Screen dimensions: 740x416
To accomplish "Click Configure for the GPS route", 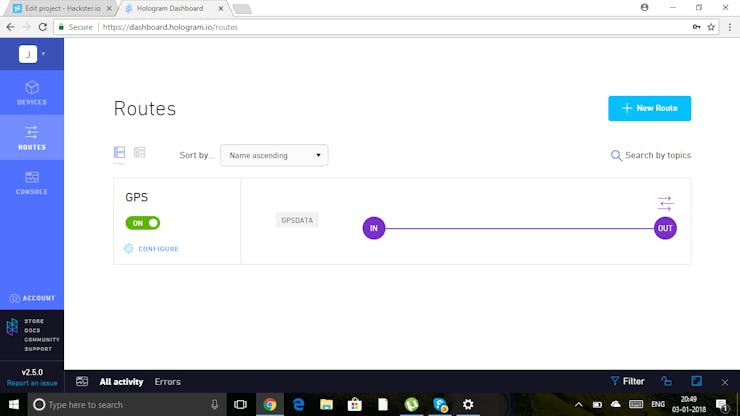I will 151,249.
